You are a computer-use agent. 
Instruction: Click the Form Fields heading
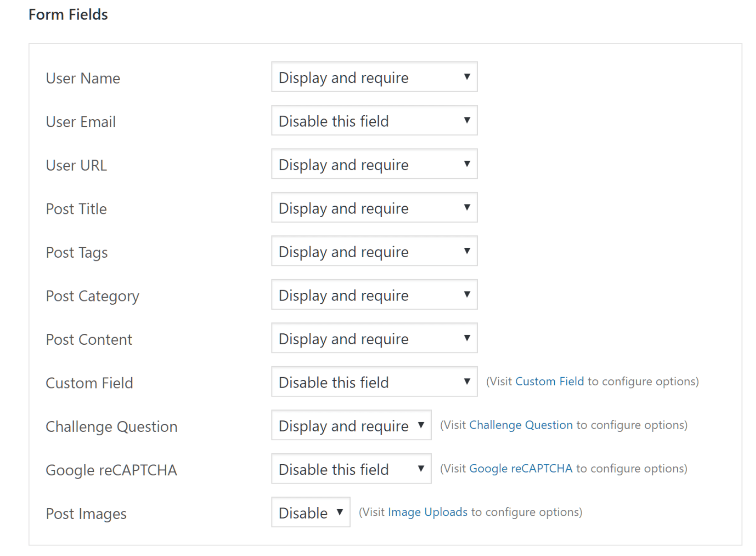68,15
